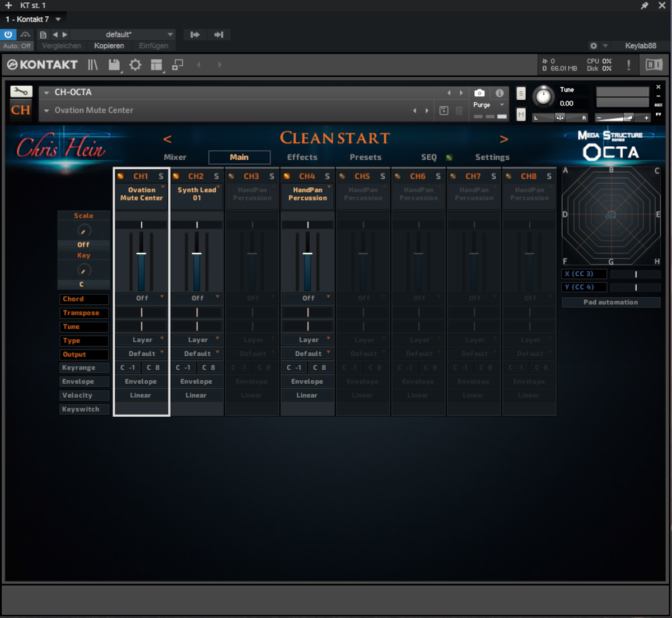This screenshot has height=618, width=672.
Task: Click the Scale knob
Action: 83,230
